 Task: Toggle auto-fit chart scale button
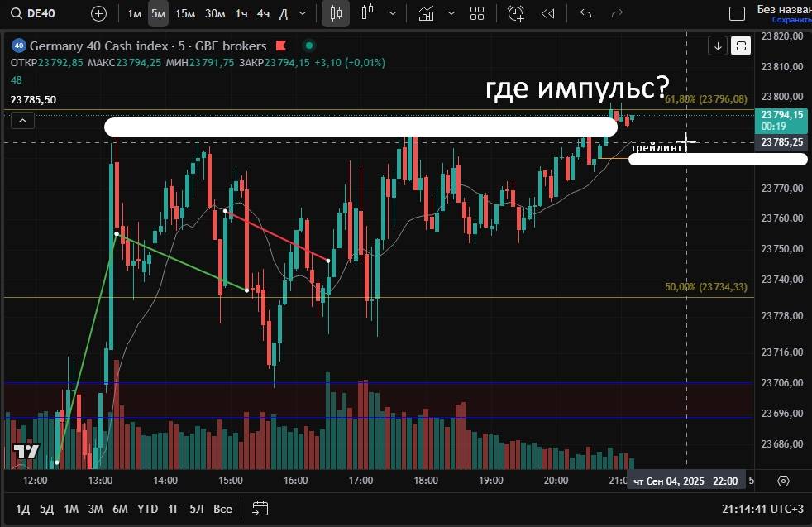tap(741, 46)
